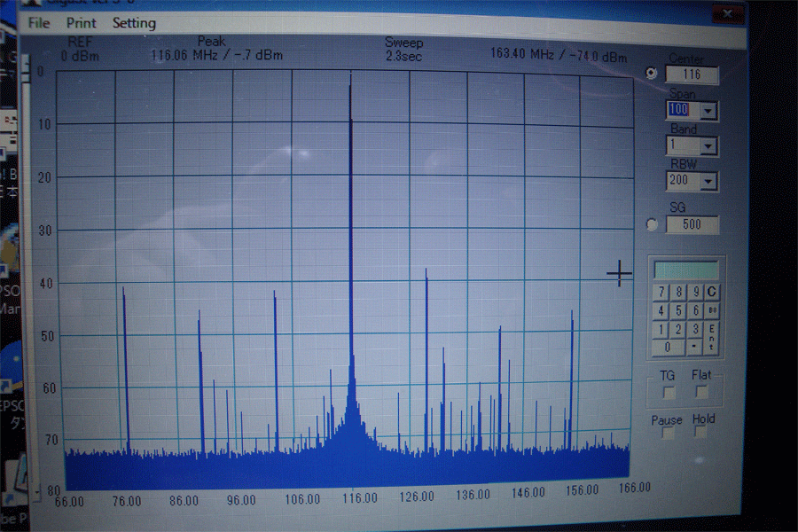798x532 pixels.
Task: Open the Print menu
Action: pos(81,23)
